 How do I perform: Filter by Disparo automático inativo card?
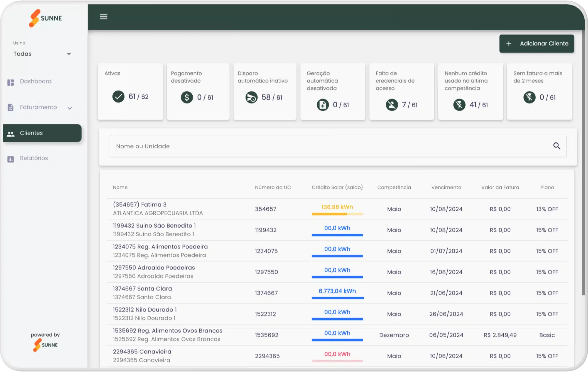tap(265, 92)
